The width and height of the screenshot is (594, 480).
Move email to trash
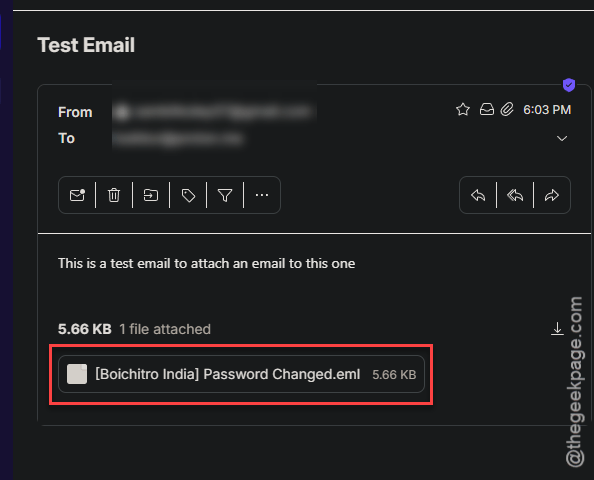click(x=114, y=195)
